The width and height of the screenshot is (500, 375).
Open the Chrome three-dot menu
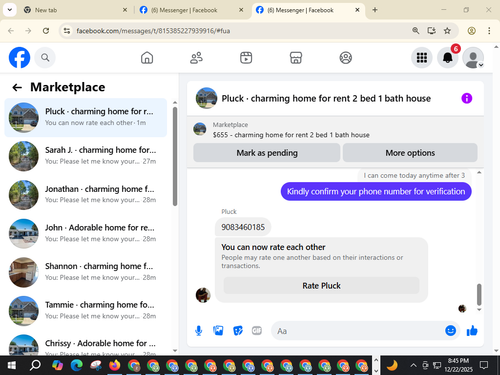coord(489,31)
